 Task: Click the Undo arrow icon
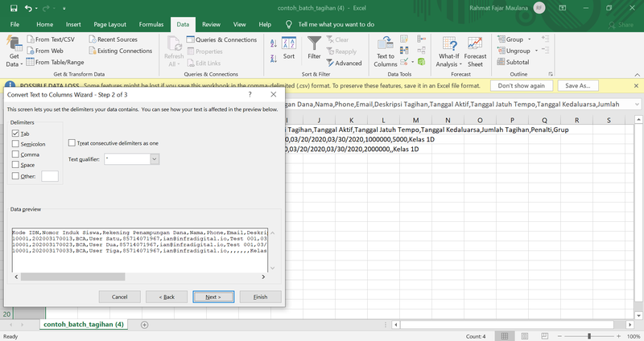coord(28,8)
